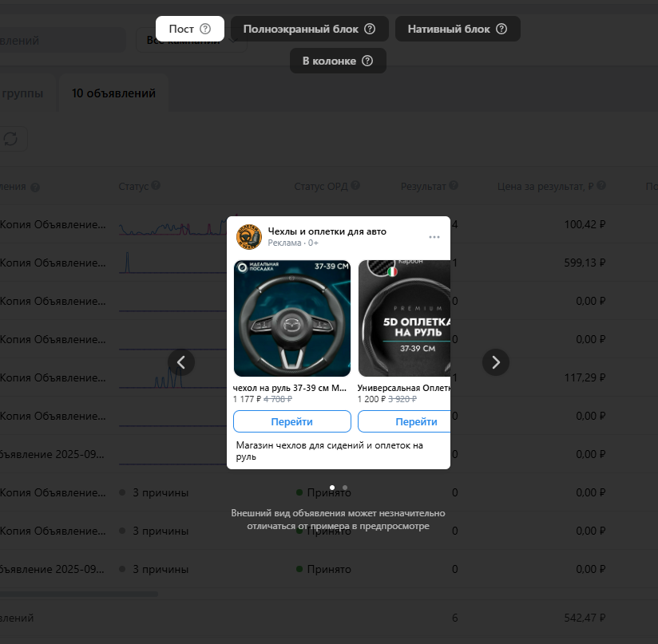Show the next preview with the right arrow
Image resolution: width=658 pixels, height=644 pixels.
tap(496, 362)
